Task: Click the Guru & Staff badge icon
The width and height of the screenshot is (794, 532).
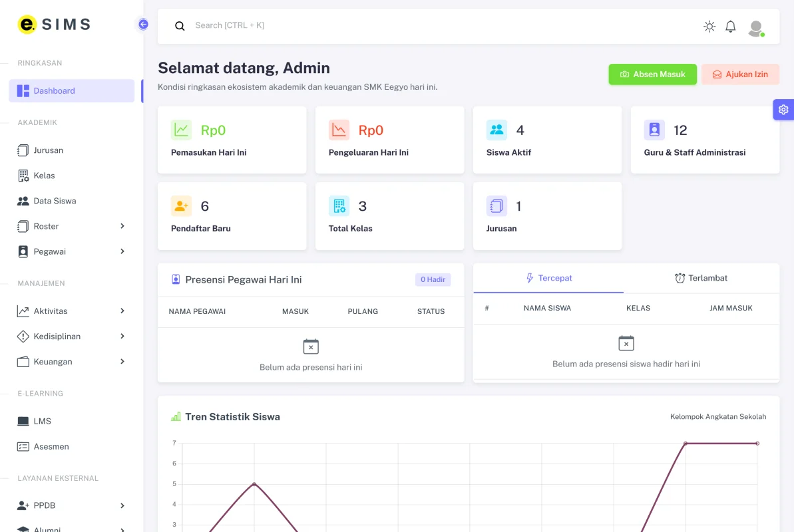Action: coord(654,130)
